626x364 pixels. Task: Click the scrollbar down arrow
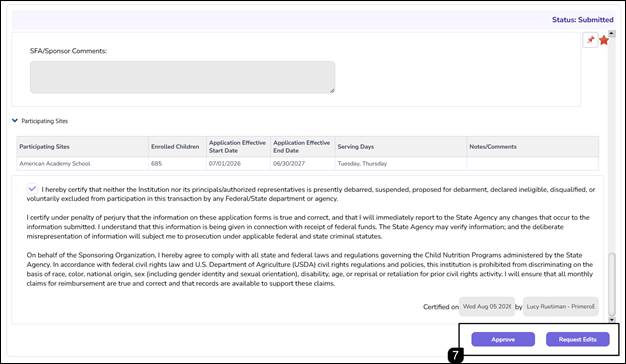click(611, 319)
